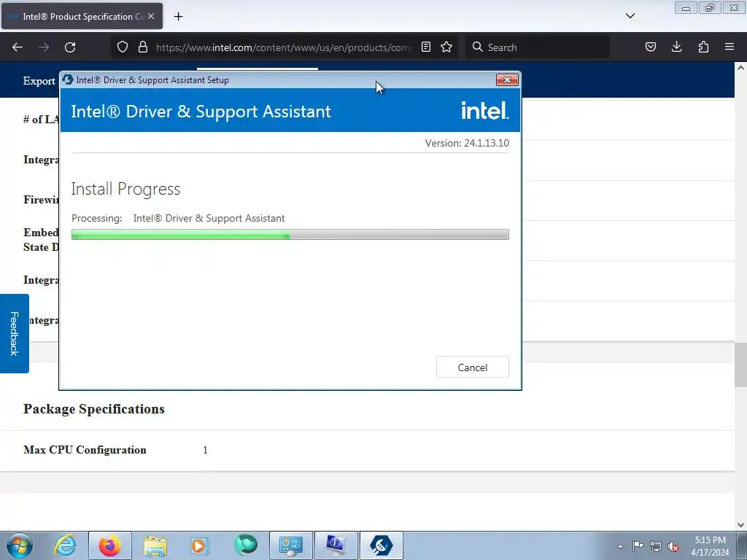Open the Feedback side tab
The width and height of the screenshot is (747, 560).
coord(15,333)
